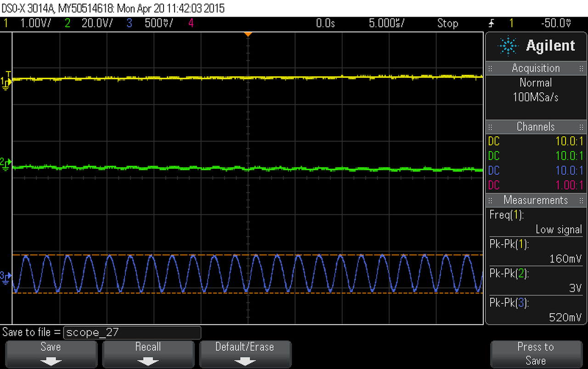Click the channel 2 ground marker on left edge
The width and height of the screenshot is (588, 369).
pyautogui.click(x=6, y=163)
